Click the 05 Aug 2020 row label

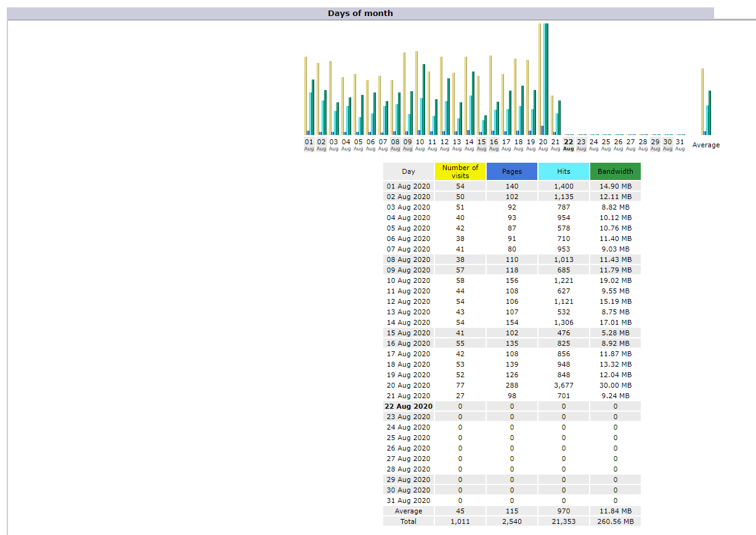[408, 228]
